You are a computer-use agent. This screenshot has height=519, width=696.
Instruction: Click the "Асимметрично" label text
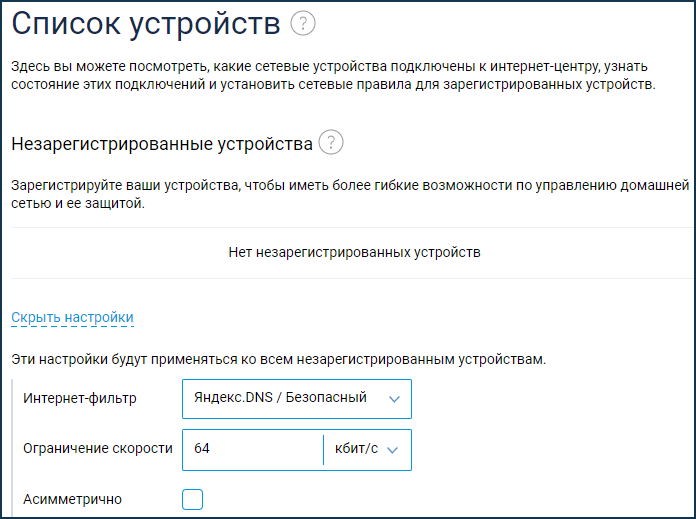click(x=73, y=499)
